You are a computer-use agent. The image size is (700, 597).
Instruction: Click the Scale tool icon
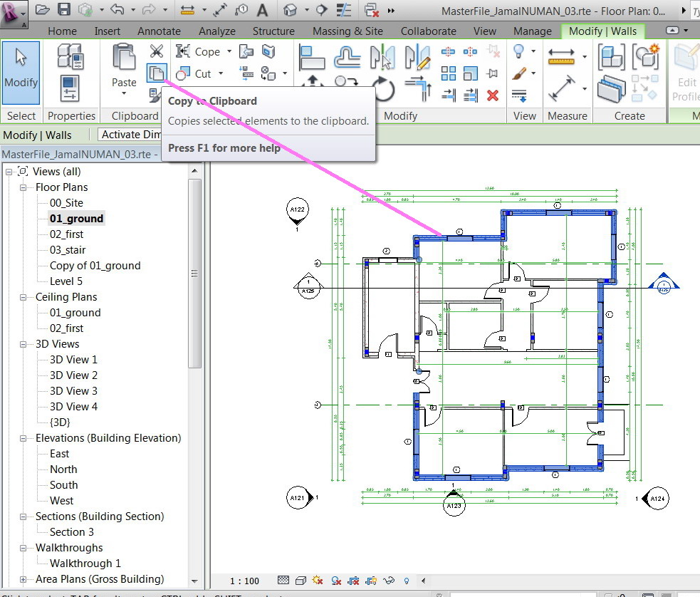[471, 73]
